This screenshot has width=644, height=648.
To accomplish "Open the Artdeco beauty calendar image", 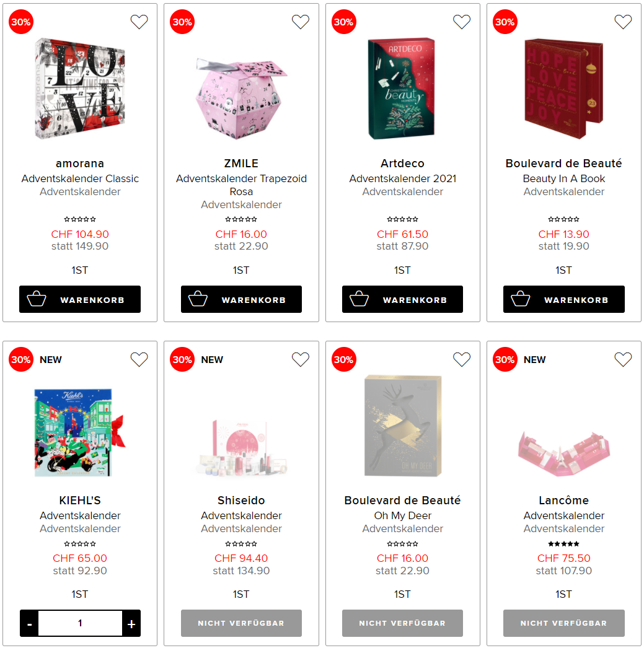I will (402, 89).
